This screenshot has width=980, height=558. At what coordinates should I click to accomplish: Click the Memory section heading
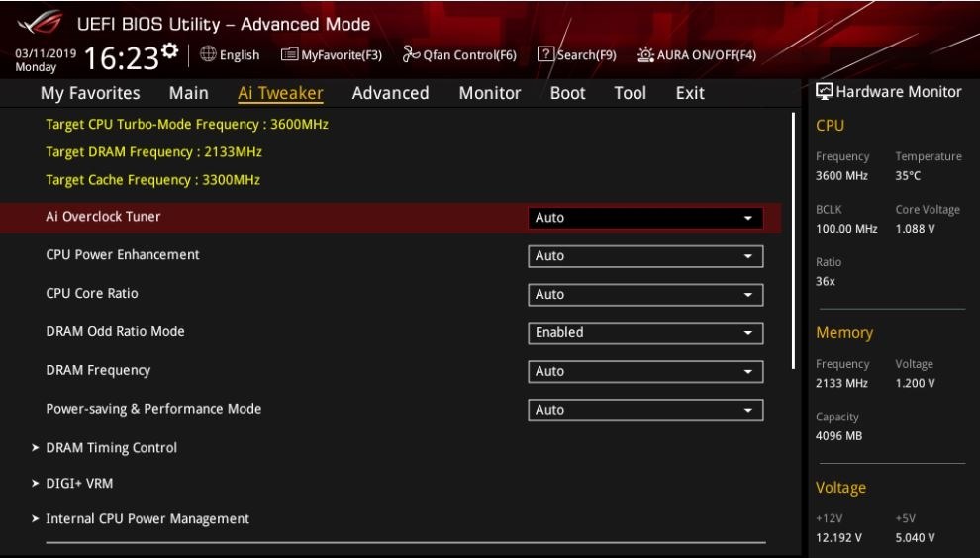pos(843,333)
